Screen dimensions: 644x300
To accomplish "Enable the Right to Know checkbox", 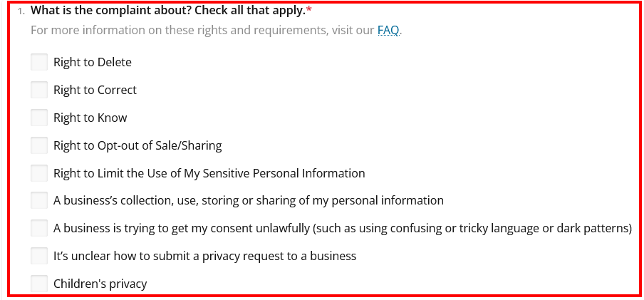I will pos(39,118).
